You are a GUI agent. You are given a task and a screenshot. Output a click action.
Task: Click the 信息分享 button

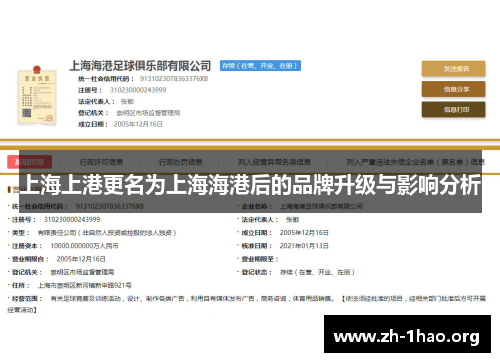[x=453, y=89]
